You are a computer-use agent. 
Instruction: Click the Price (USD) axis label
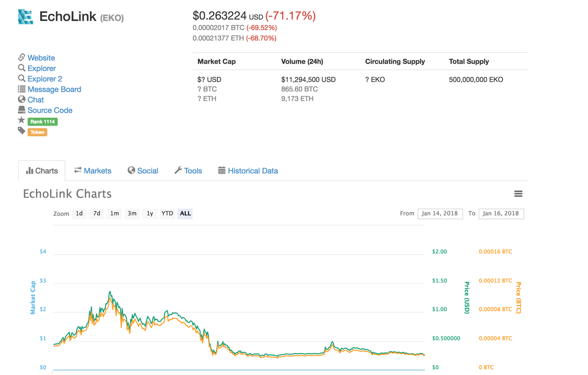[x=467, y=298]
